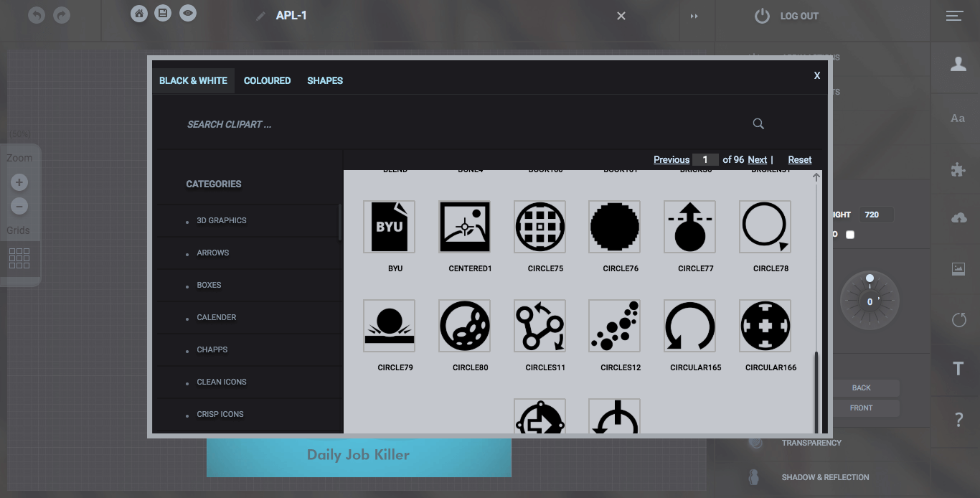Open the cloud upload sidebar icon
This screenshot has width=980, height=498.
point(958,217)
